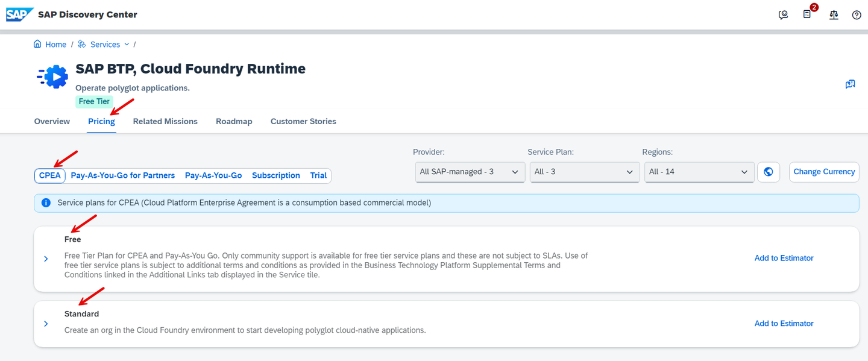
Task: Open the Service Plan dropdown All - 3
Action: 584,172
